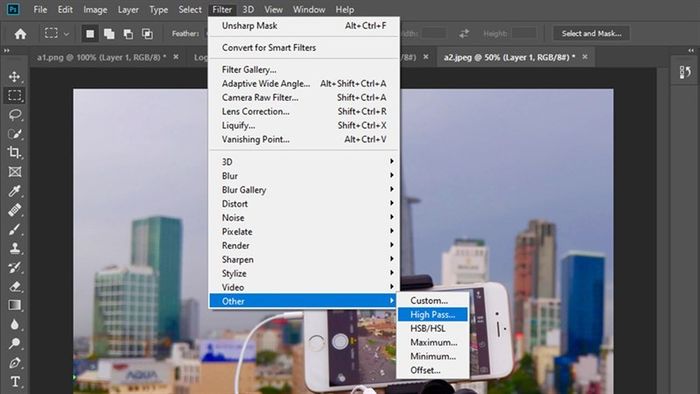Select the Brush tool
The width and height of the screenshot is (700, 394).
click(14, 229)
